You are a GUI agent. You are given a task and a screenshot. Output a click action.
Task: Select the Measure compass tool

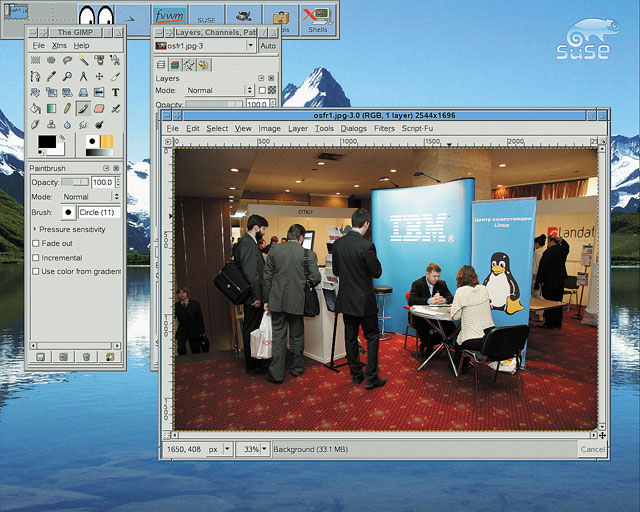tap(83, 76)
